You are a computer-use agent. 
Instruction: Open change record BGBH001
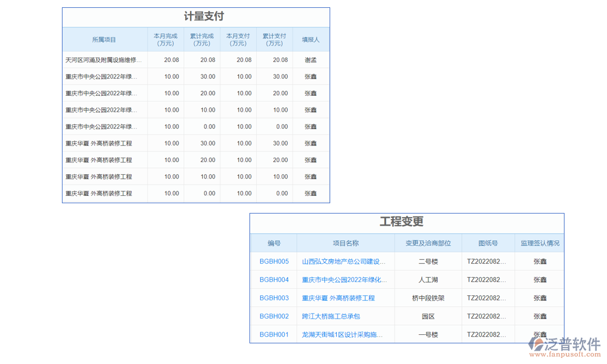(x=274, y=334)
